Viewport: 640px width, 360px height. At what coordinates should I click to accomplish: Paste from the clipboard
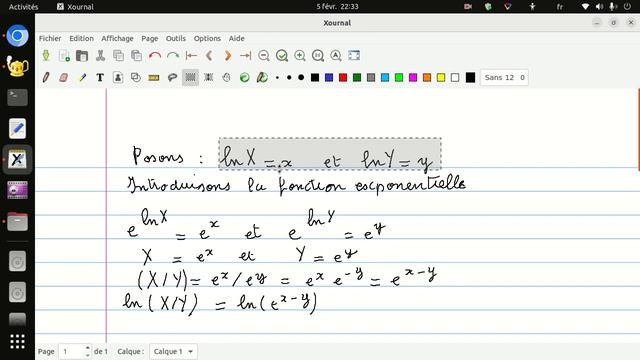click(x=136, y=56)
